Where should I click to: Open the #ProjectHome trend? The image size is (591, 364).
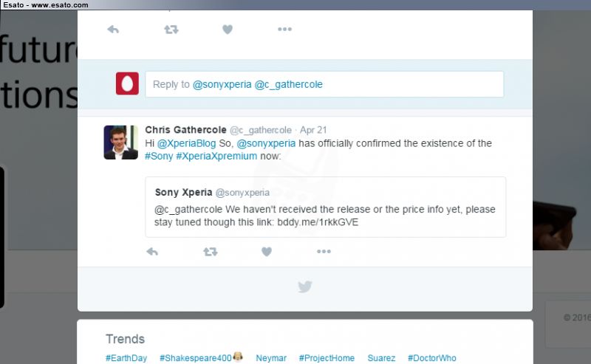327,358
